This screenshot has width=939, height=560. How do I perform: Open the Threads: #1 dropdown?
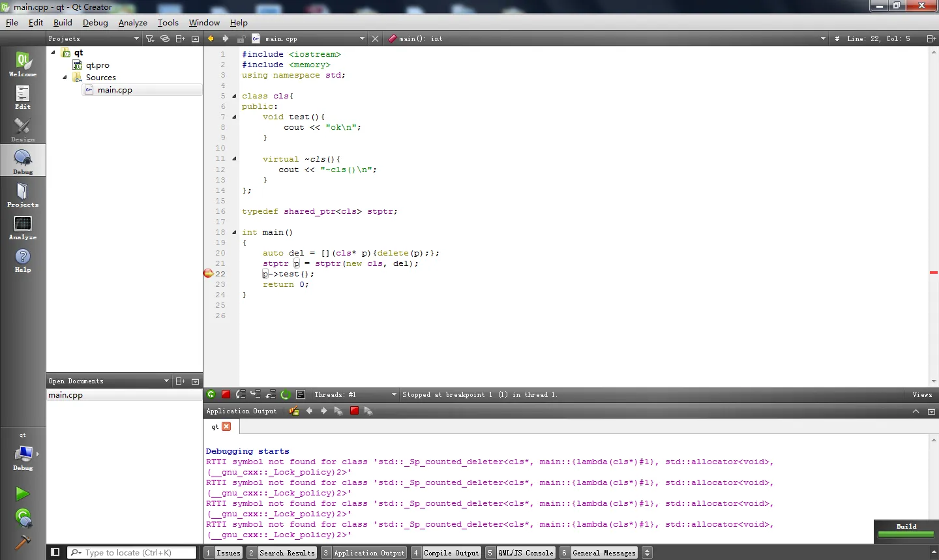pyautogui.click(x=355, y=394)
